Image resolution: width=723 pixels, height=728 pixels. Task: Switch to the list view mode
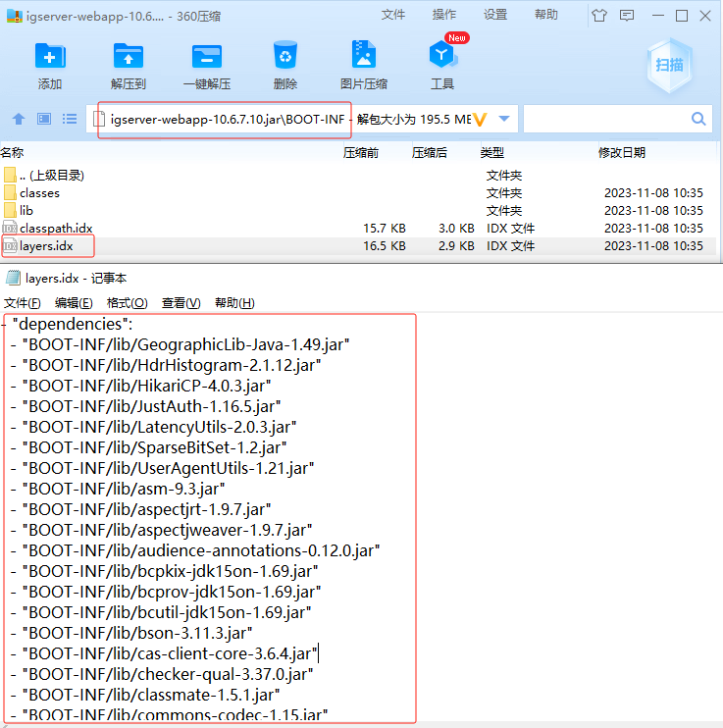(x=70, y=119)
